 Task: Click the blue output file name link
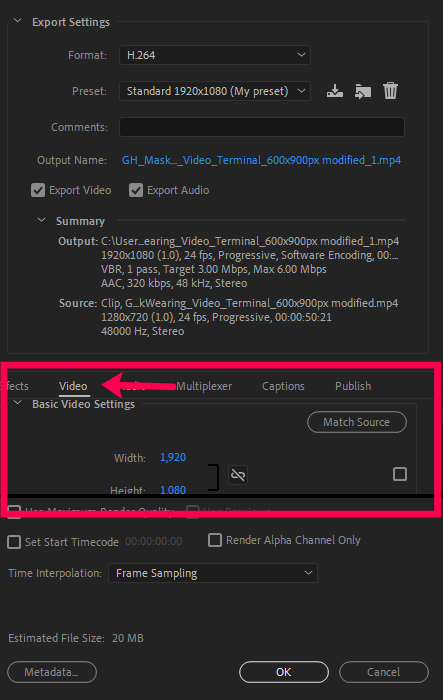coord(261,160)
